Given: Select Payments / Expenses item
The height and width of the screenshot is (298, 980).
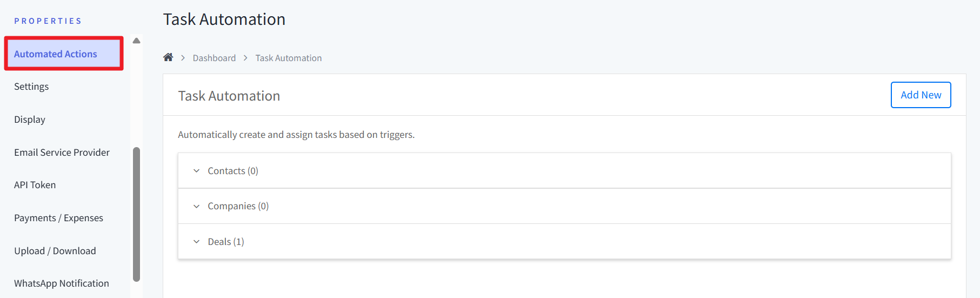Looking at the screenshot, I should [x=58, y=218].
